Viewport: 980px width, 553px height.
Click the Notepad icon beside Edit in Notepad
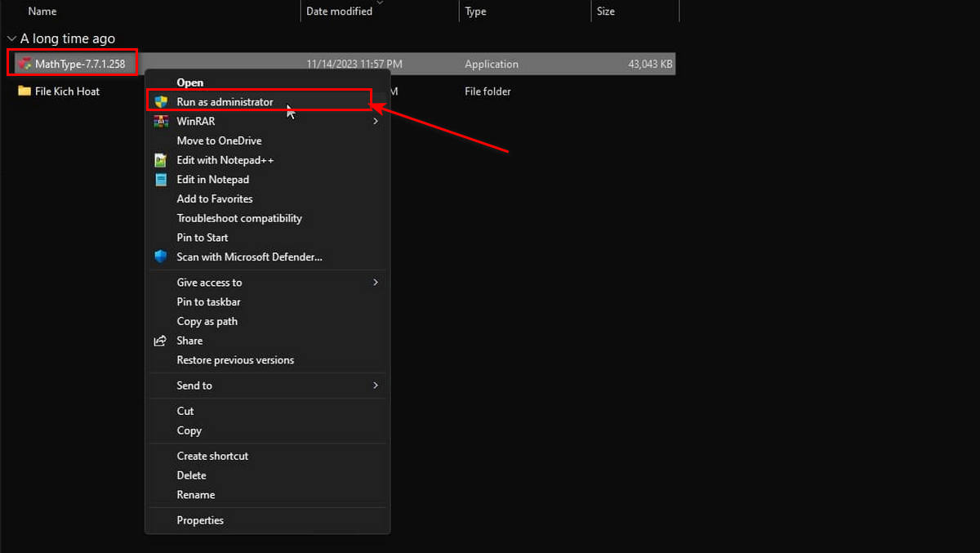coord(161,180)
